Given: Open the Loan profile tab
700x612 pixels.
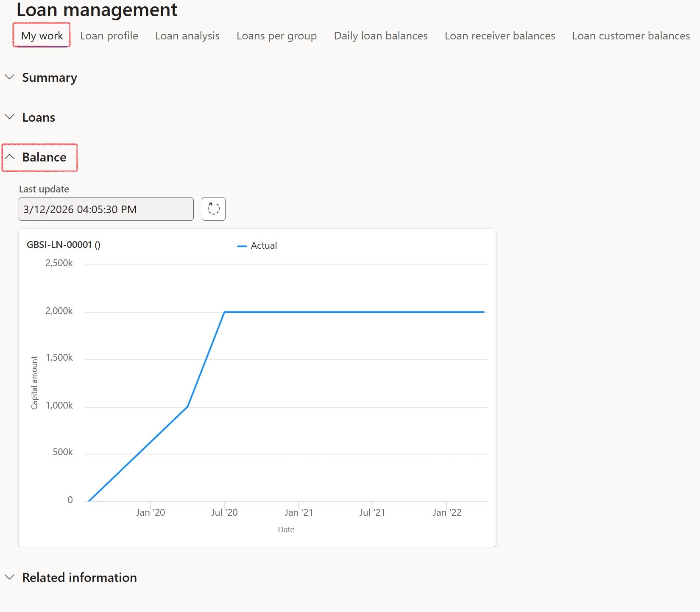Looking at the screenshot, I should click(109, 36).
